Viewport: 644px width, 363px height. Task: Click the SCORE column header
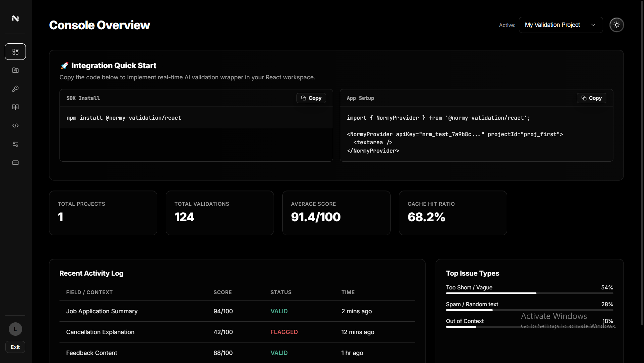point(223,292)
